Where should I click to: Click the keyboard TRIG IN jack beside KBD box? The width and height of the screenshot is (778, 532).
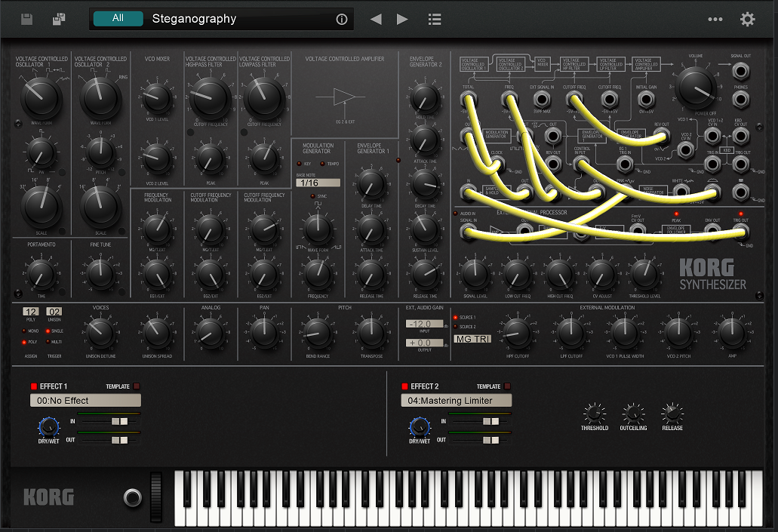[x=712, y=165]
